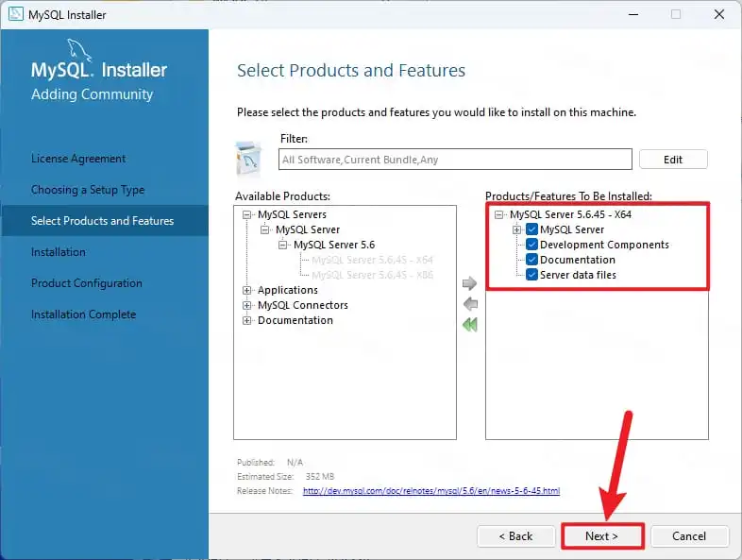Click the MySQL Installer title bar icon
This screenshot has width=742, height=560.
click(x=16, y=14)
